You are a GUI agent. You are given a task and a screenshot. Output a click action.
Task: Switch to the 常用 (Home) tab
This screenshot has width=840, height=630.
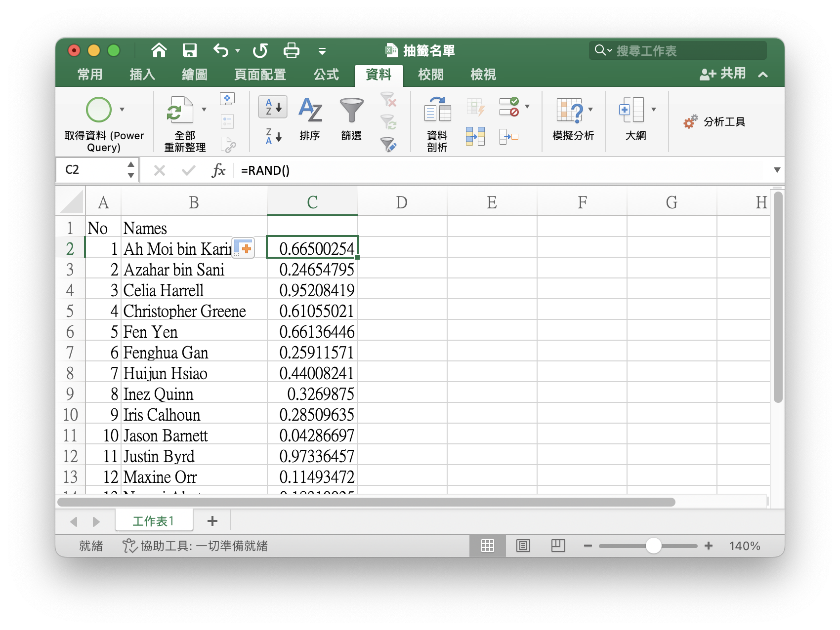coord(90,75)
